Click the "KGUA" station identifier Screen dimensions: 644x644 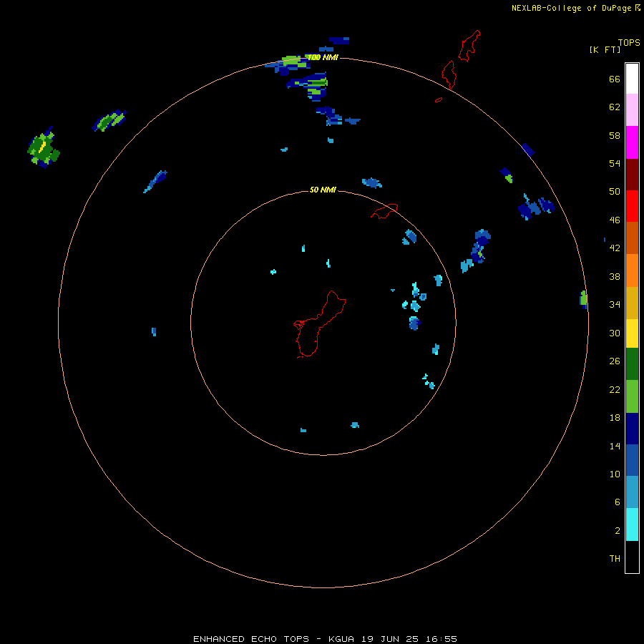pyautogui.click(x=341, y=639)
